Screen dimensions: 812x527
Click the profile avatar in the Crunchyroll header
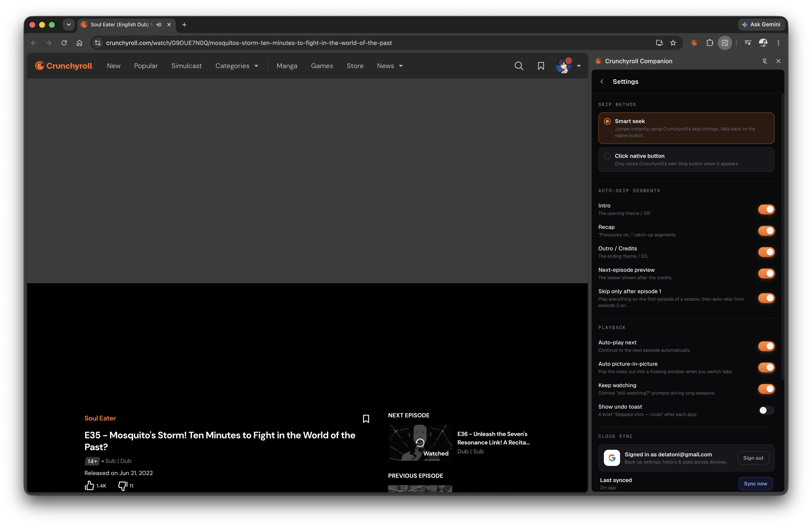(563, 66)
